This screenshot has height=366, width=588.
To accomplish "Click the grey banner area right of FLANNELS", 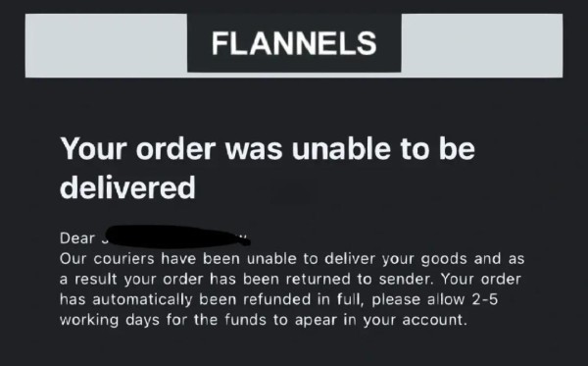I will pyautogui.click(x=482, y=45).
